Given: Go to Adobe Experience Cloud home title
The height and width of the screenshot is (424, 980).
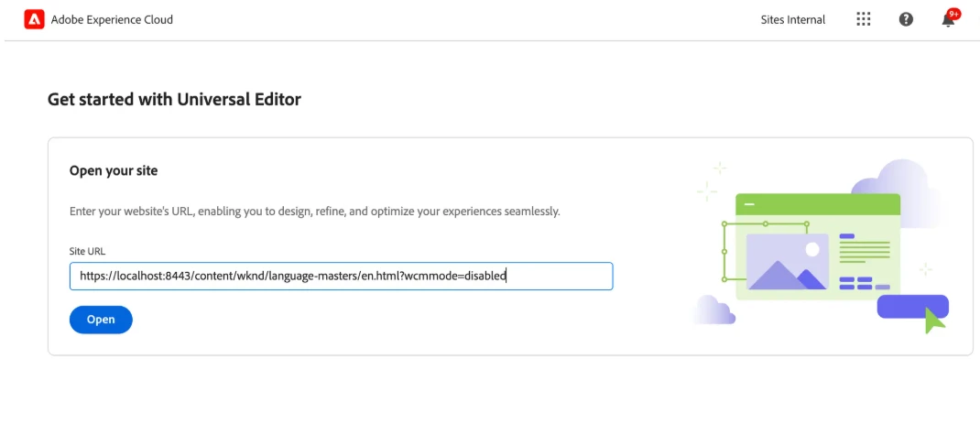Looking at the screenshot, I should (x=112, y=20).
